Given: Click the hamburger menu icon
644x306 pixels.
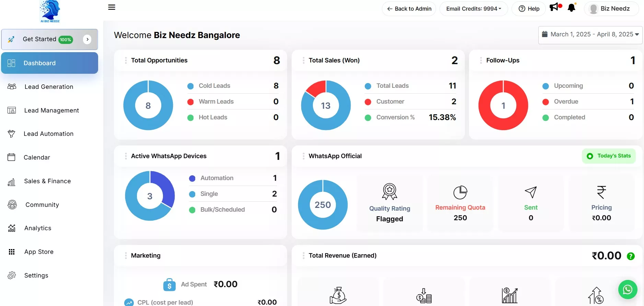Looking at the screenshot, I should tap(112, 7).
